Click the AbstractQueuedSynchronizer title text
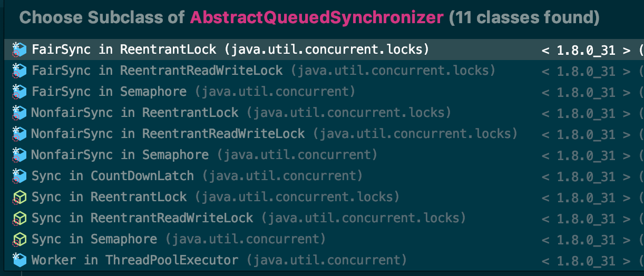 pyautogui.click(x=317, y=18)
